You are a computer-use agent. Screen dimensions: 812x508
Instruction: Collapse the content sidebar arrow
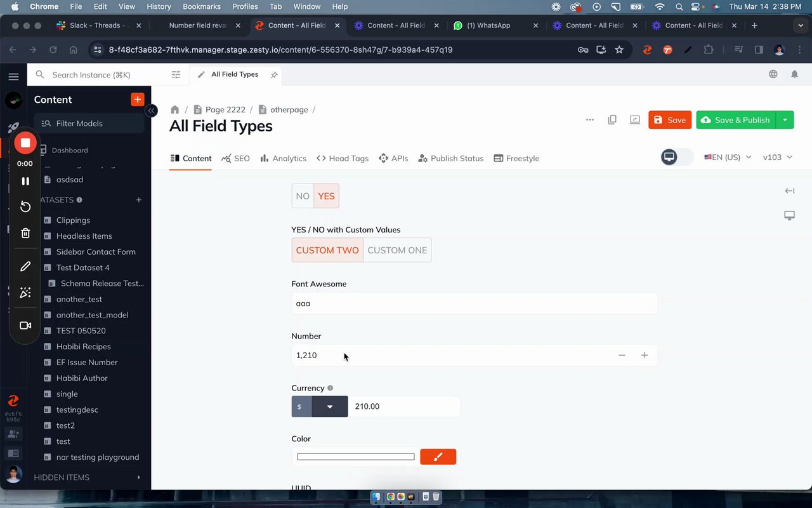(151, 110)
